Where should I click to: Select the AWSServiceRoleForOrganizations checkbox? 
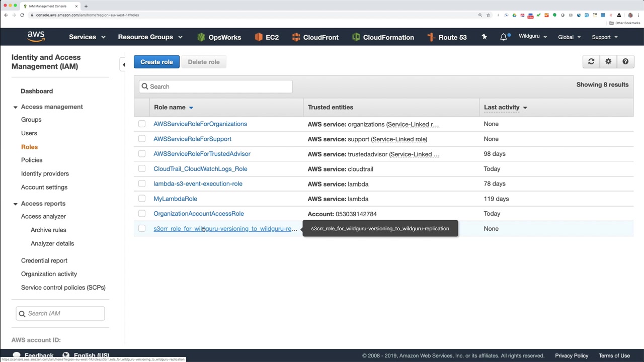coord(142,124)
